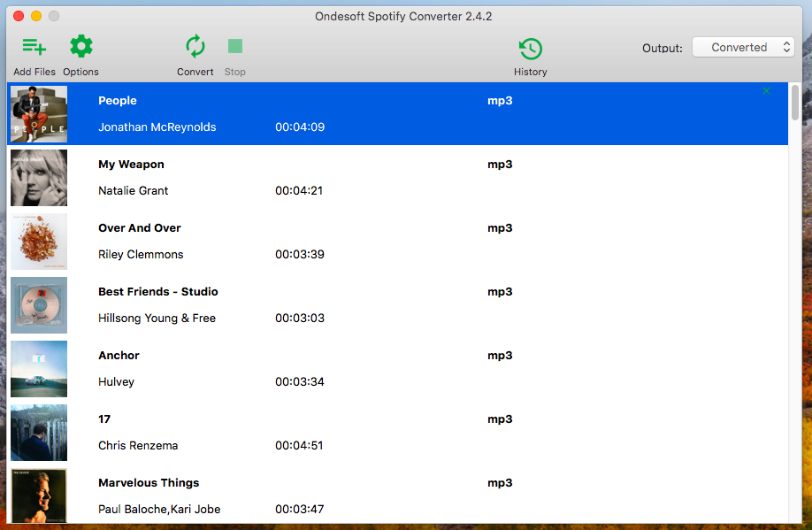Click mp3 format of People
Image resolution: width=812 pixels, height=530 pixels.
500,101
